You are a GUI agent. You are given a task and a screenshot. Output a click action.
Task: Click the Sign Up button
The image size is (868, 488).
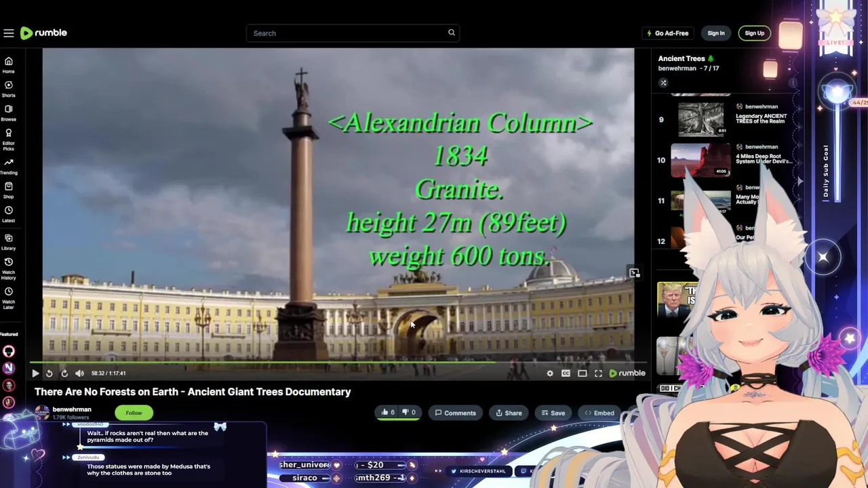point(754,33)
